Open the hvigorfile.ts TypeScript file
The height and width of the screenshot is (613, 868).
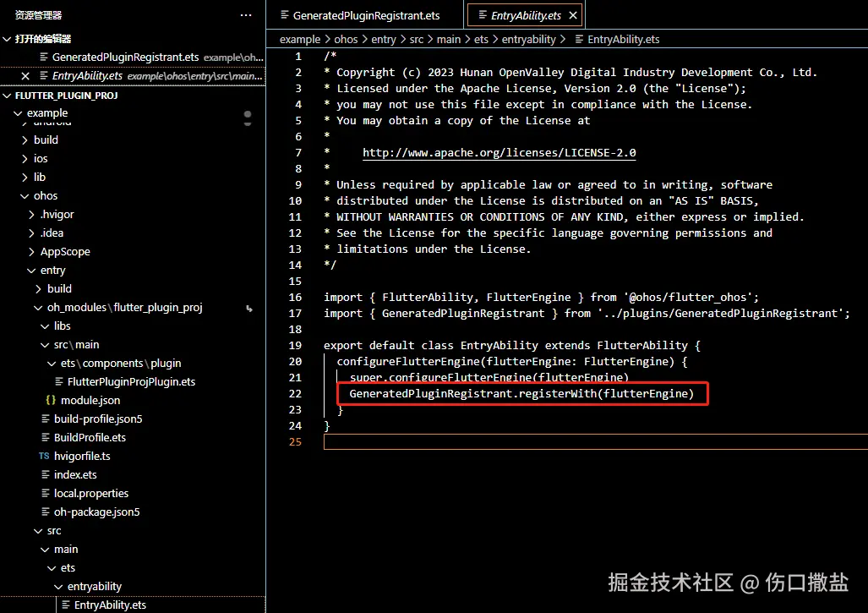point(82,457)
